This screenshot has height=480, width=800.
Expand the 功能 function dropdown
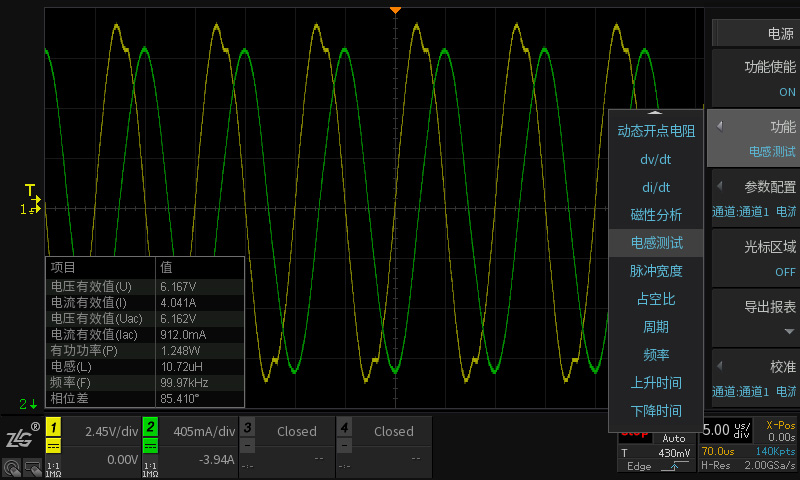[x=755, y=138]
